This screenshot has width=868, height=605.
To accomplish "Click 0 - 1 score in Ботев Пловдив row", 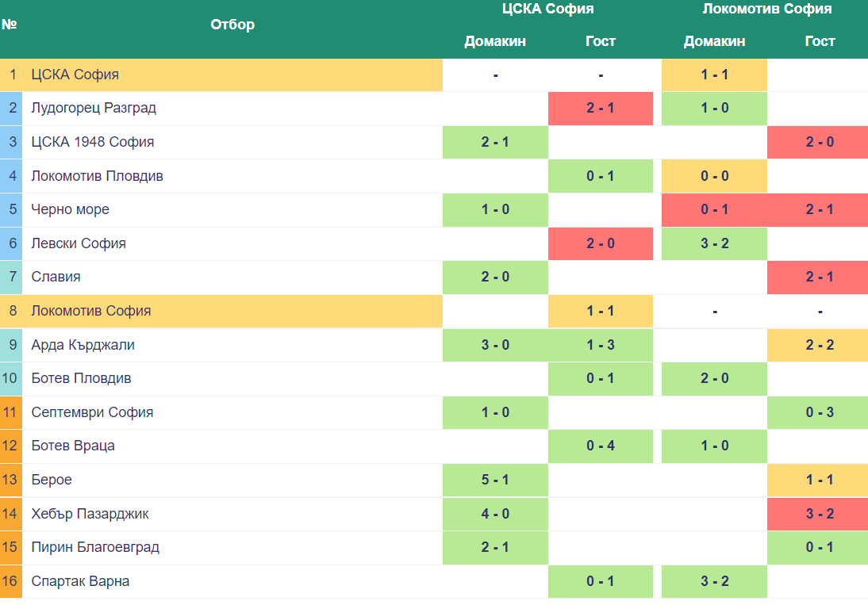I will click(601, 379).
